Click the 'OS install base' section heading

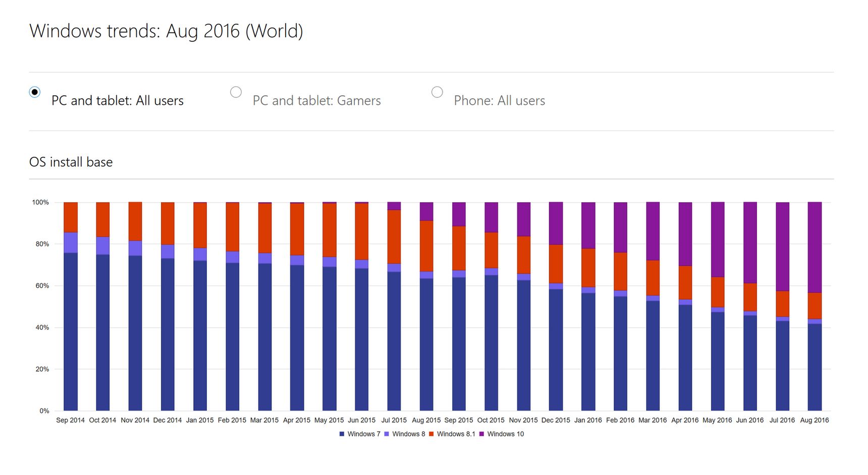pyautogui.click(x=71, y=162)
